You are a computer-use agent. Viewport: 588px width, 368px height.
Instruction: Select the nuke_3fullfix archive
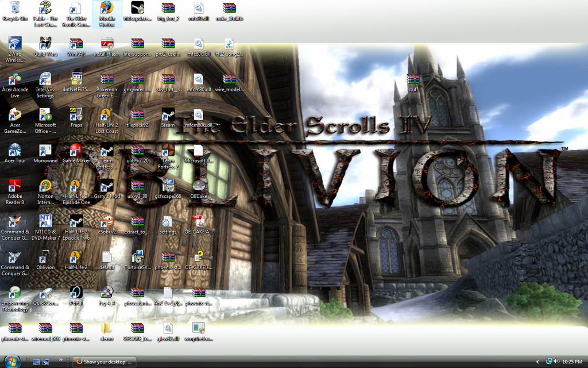pos(229,11)
